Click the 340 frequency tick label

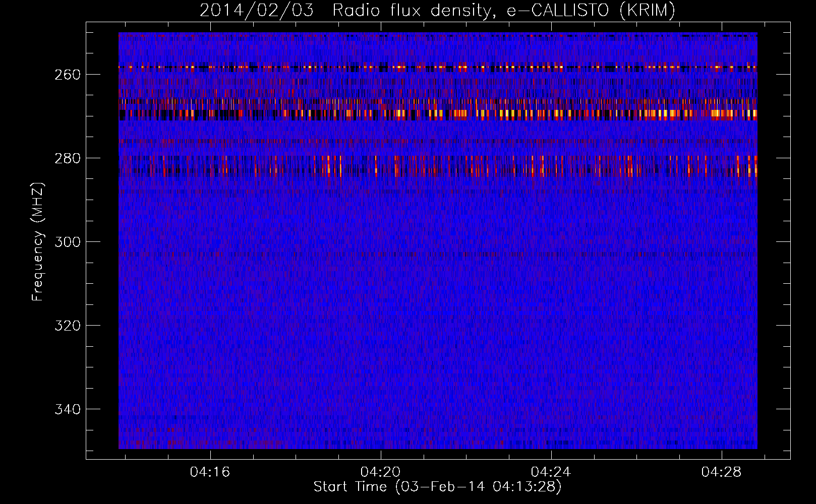pyautogui.click(x=67, y=409)
